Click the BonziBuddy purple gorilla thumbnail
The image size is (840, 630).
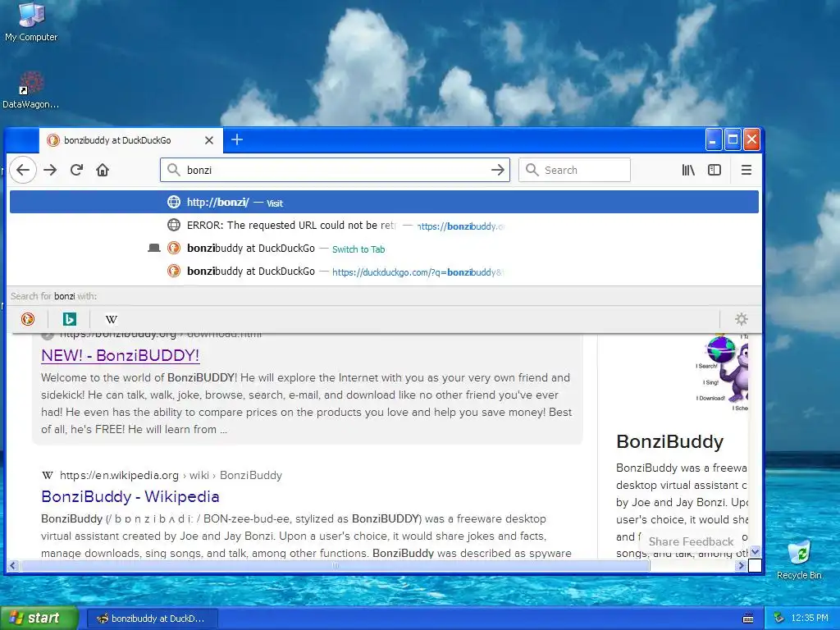(x=722, y=373)
